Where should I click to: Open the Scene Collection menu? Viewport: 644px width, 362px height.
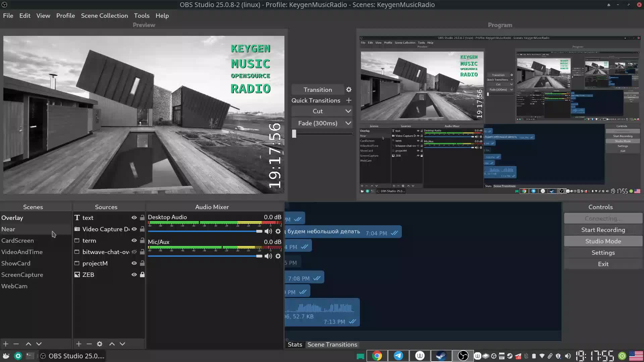[104, 15]
